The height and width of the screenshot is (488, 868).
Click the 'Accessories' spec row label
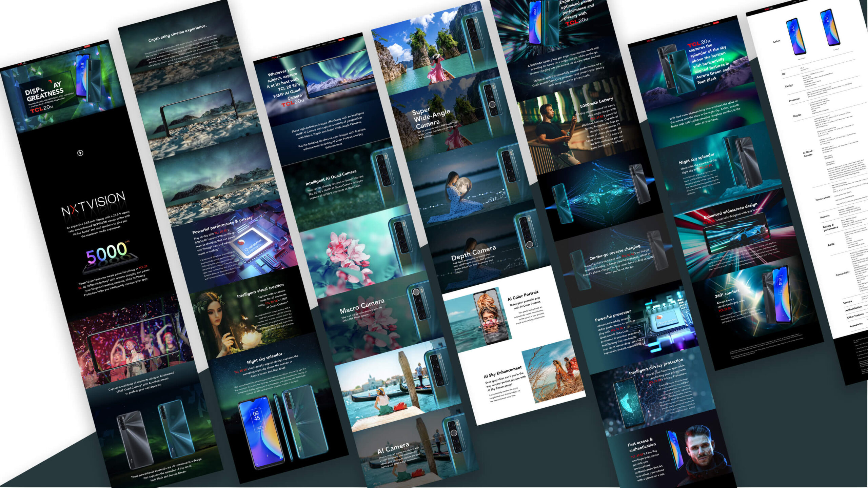pos(856,325)
